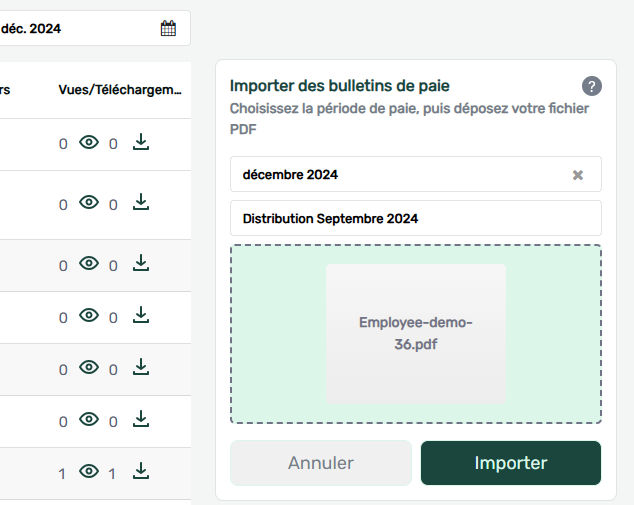Sort by Vues/Téléchargements column header
This screenshot has height=505, width=634.
click(x=119, y=89)
